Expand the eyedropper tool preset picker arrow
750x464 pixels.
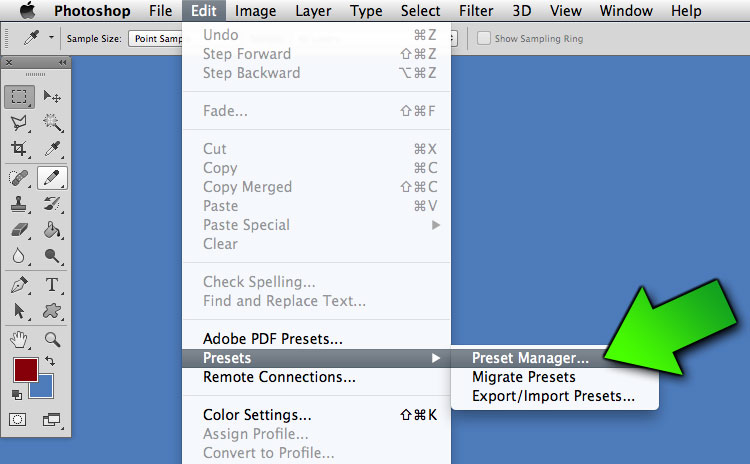51,37
